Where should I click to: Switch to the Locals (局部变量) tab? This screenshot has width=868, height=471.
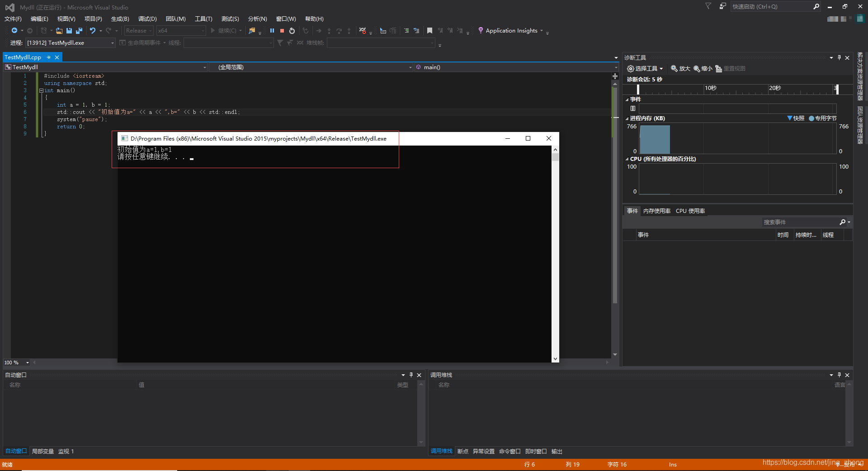[x=43, y=452]
